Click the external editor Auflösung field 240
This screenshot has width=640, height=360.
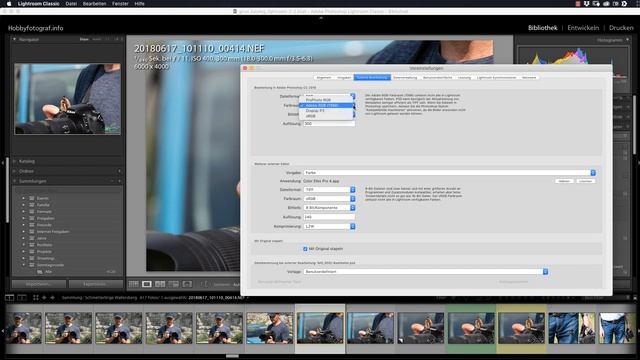pos(329,217)
